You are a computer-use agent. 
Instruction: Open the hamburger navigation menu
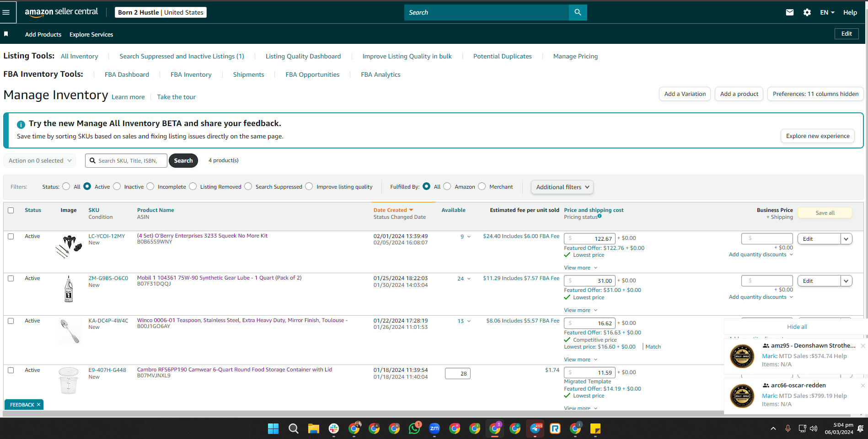pos(6,12)
